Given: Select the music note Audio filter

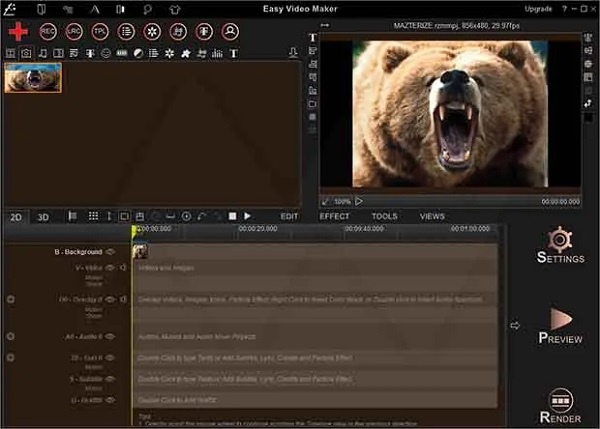Looking at the screenshot, I should point(43,53).
